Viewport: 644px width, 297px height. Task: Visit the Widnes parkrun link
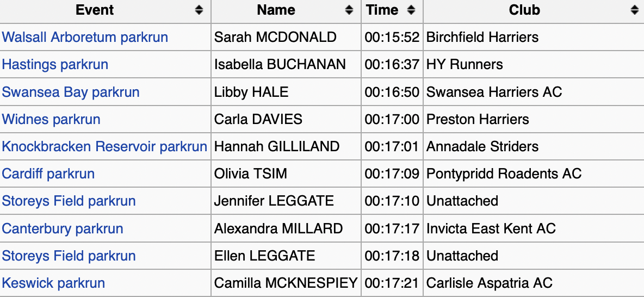[x=51, y=119]
